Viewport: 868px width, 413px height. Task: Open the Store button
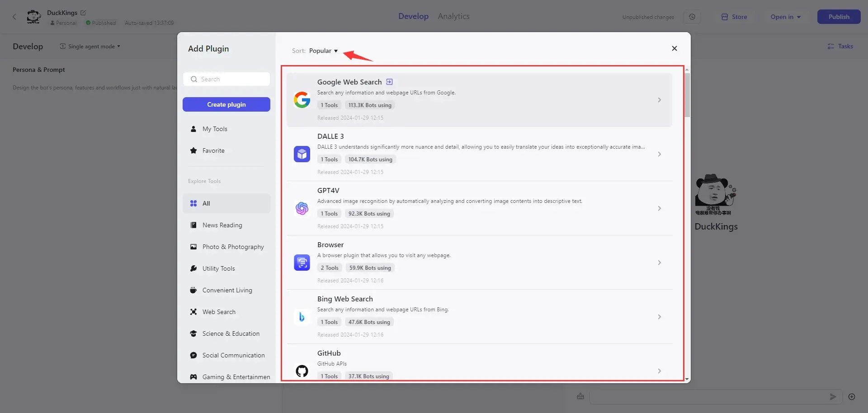(x=734, y=17)
